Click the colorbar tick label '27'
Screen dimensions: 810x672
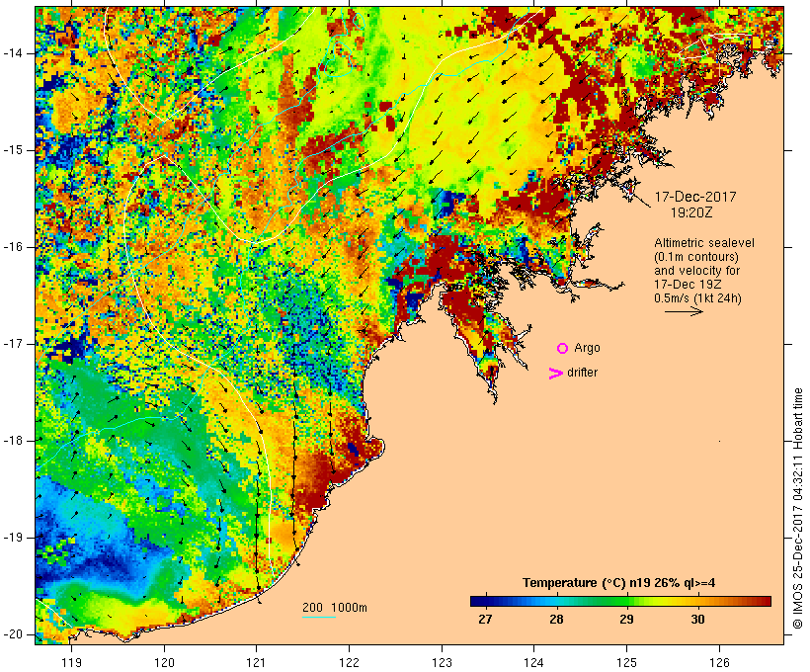click(x=485, y=620)
